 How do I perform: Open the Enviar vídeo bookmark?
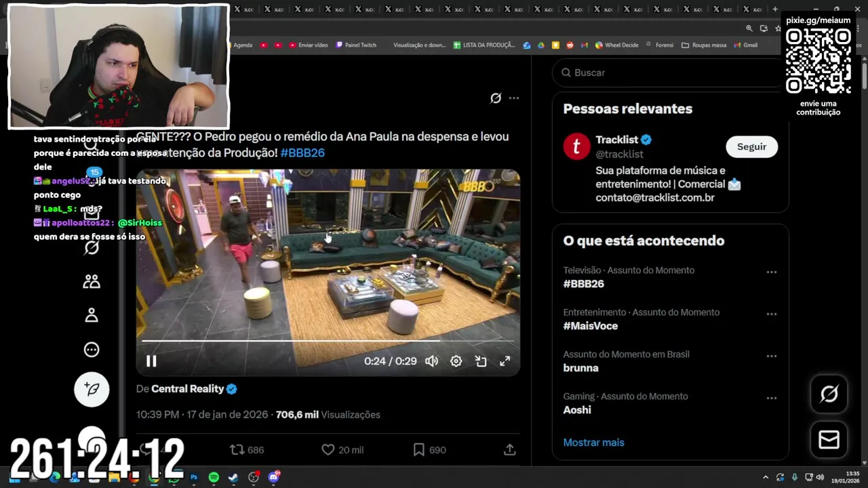309,45
